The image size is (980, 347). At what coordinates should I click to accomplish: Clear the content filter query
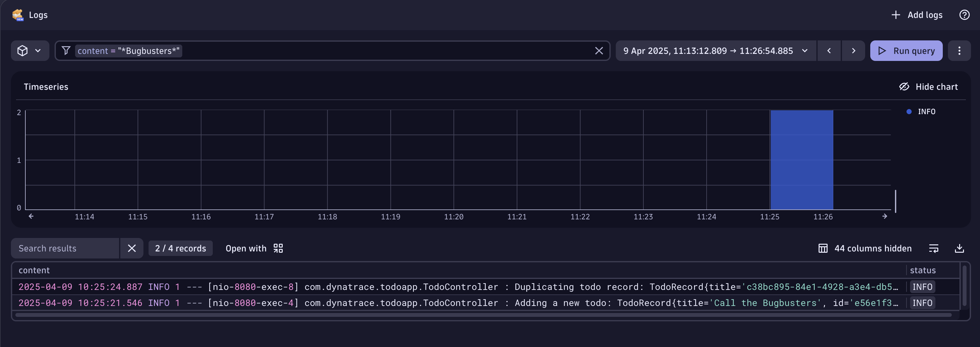pos(599,51)
